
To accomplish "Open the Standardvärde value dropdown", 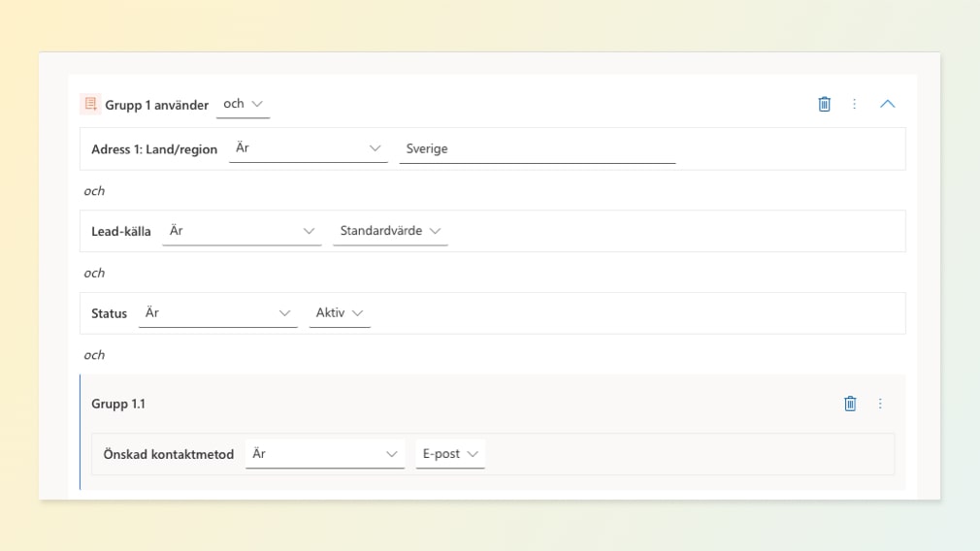I will [390, 231].
